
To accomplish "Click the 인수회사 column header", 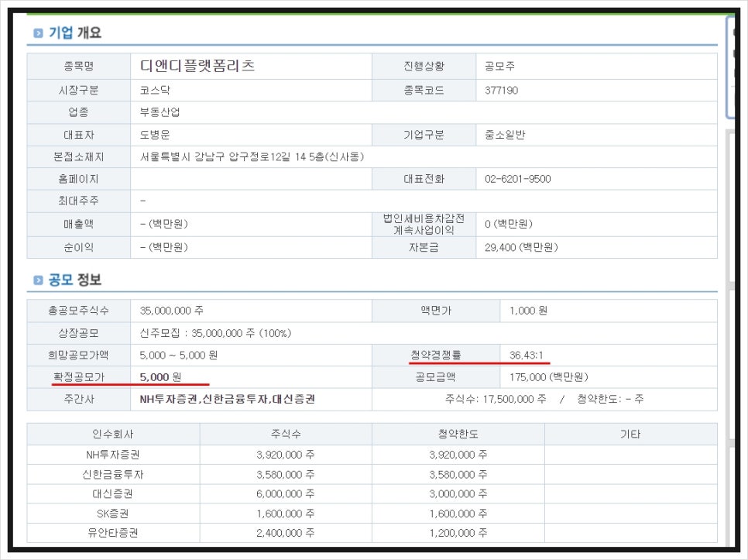I will (x=113, y=434).
